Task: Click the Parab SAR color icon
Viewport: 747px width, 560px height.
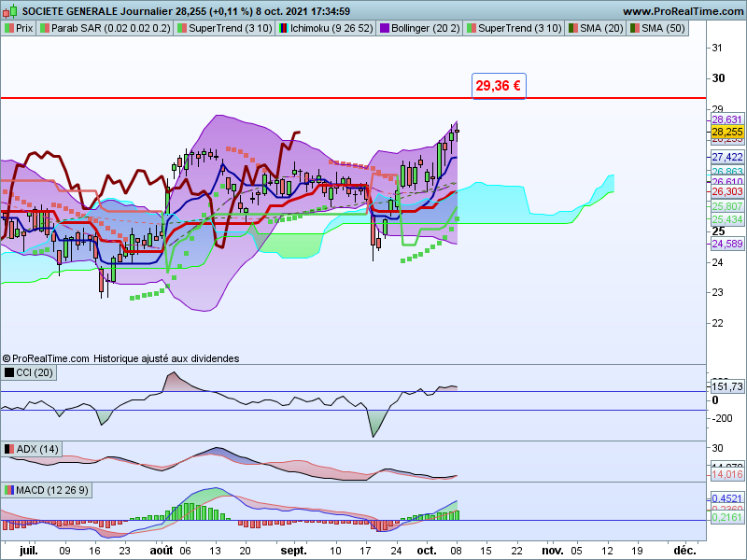Action: [x=45, y=28]
